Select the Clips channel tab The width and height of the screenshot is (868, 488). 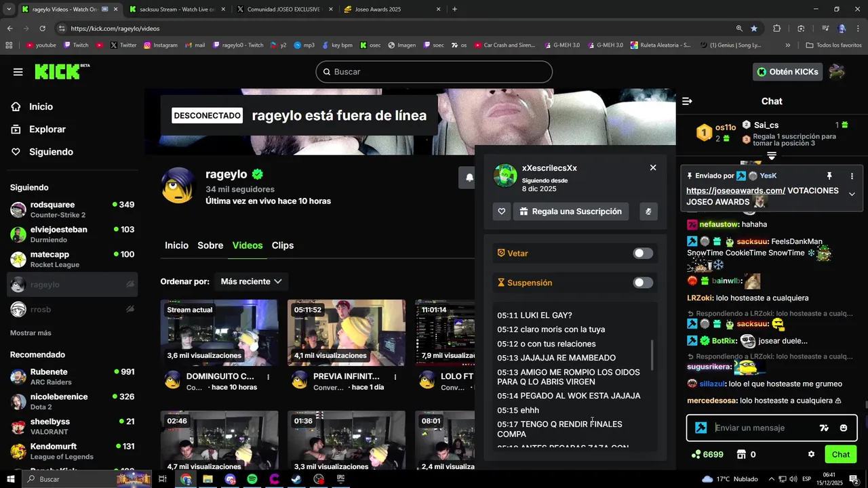[x=283, y=245]
